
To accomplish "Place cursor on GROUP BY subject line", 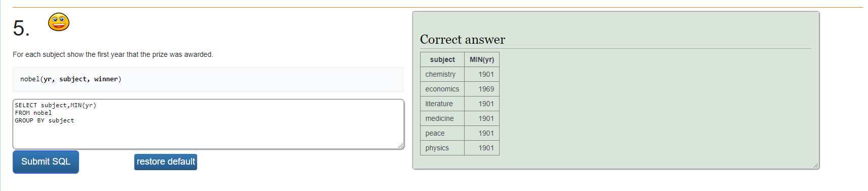I will [45, 120].
